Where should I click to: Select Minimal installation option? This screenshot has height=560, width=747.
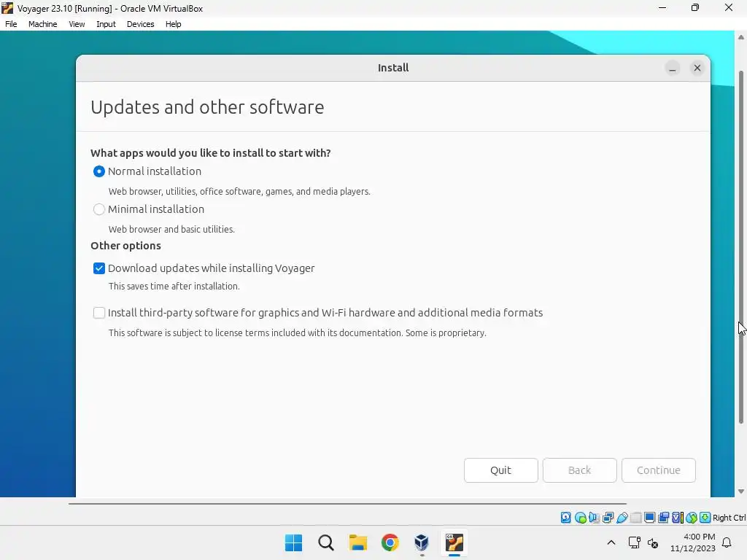[99, 209]
